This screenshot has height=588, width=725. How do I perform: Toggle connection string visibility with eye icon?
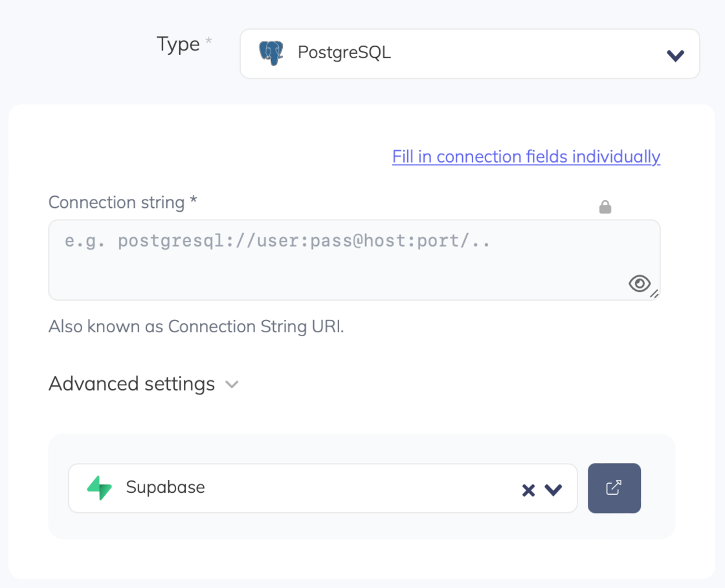[x=639, y=284]
